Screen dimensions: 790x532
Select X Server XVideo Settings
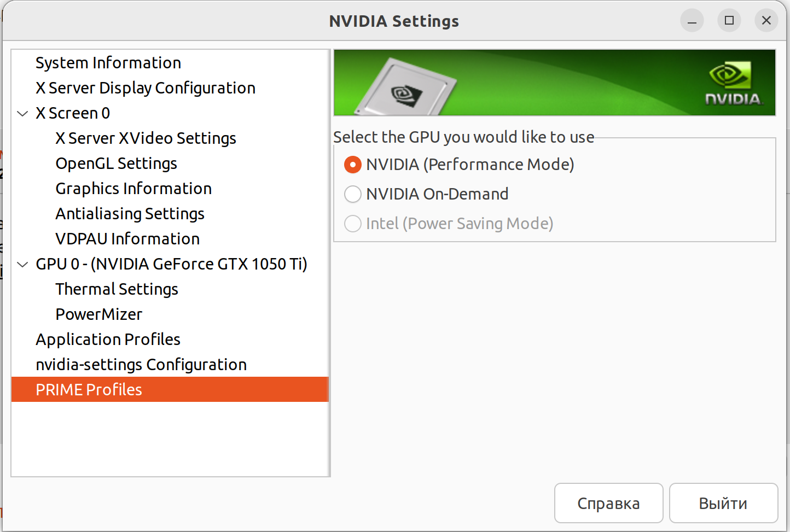(x=146, y=138)
